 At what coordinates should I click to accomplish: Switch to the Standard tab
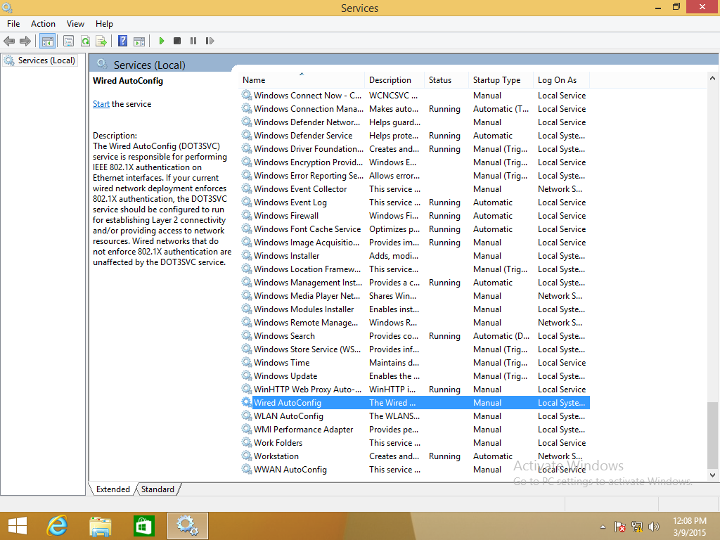(158, 489)
